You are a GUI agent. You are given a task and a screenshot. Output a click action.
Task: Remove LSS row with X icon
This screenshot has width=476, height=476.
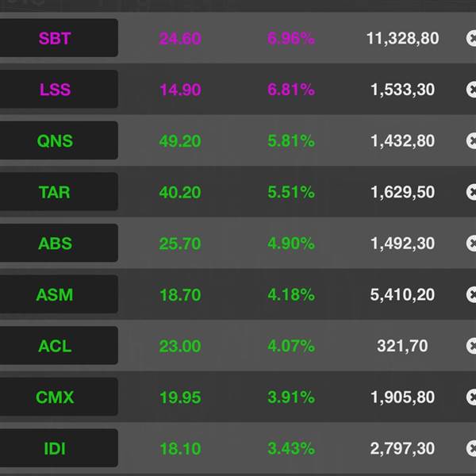tap(471, 90)
